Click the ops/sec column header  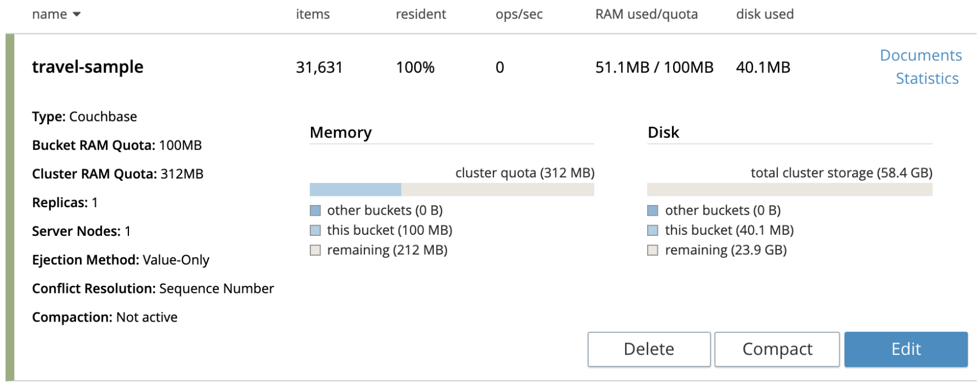coord(519,15)
